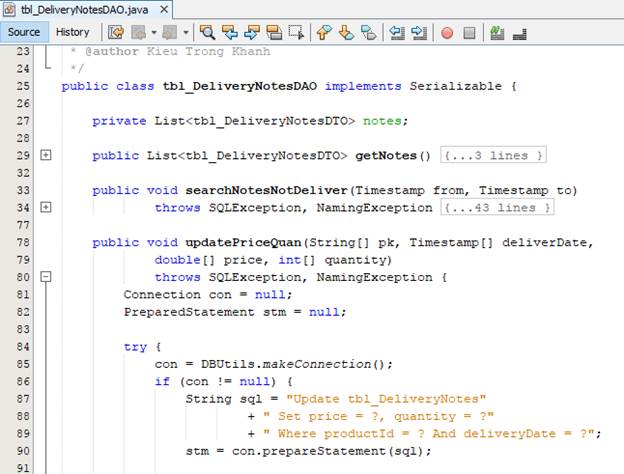The image size is (624, 474).
Task: Stop macro recording square icon
Action: [x=469, y=33]
